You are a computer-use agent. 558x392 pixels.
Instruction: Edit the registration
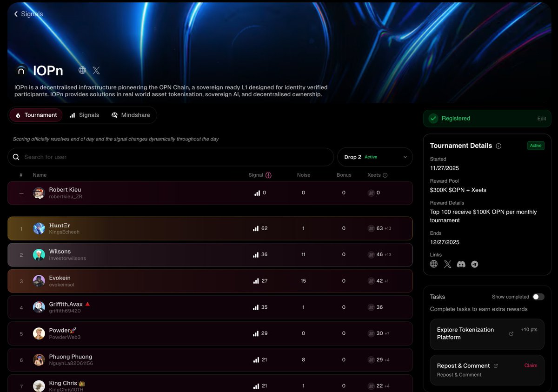click(542, 119)
